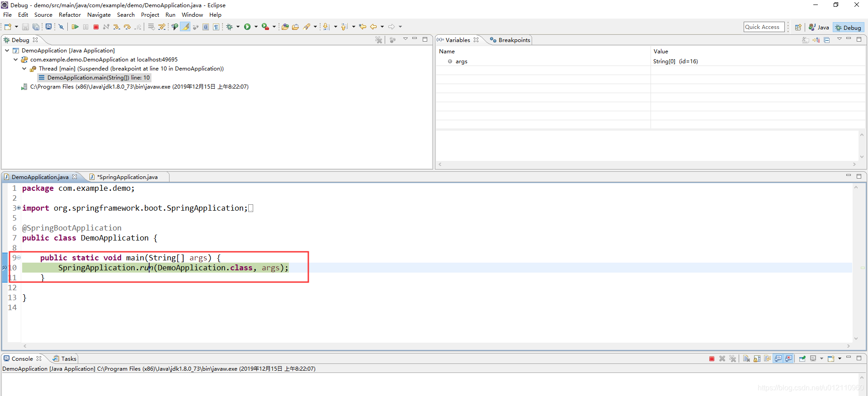Toggle Use Step Filters icon
Viewport: 868px width, 396px height.
click(x=161, y=27)
